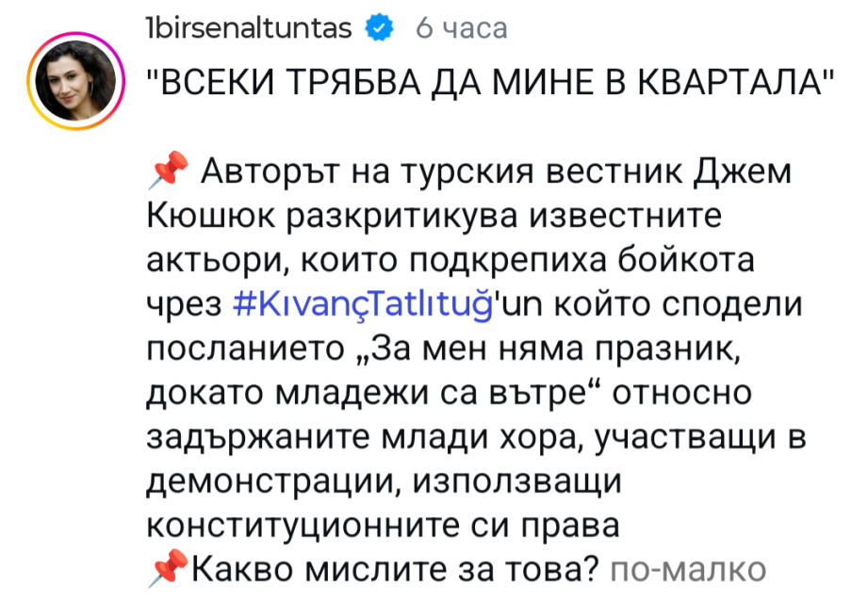Click the "'un" suffix after the hashtag

pyautogui.click(x=518, y=304)
